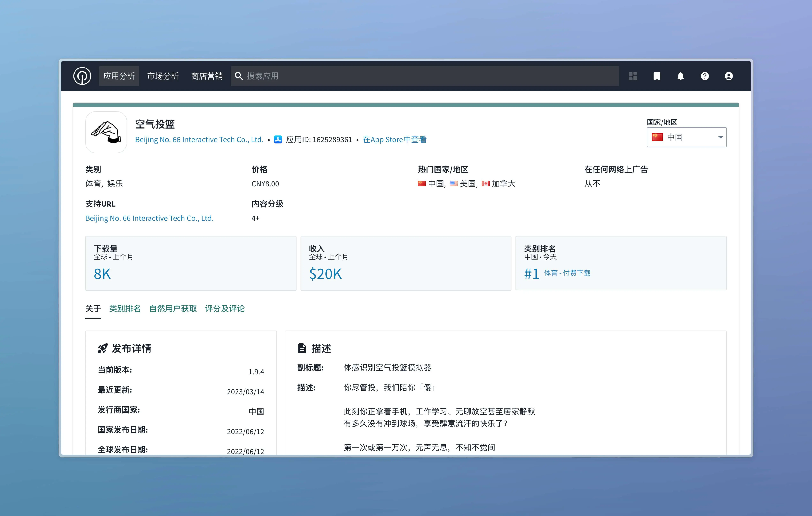Open publisher link Beijing No. 66 under title
Viewport: 812px width, 516px height.
pyautogui.click(x=199, y=140)
